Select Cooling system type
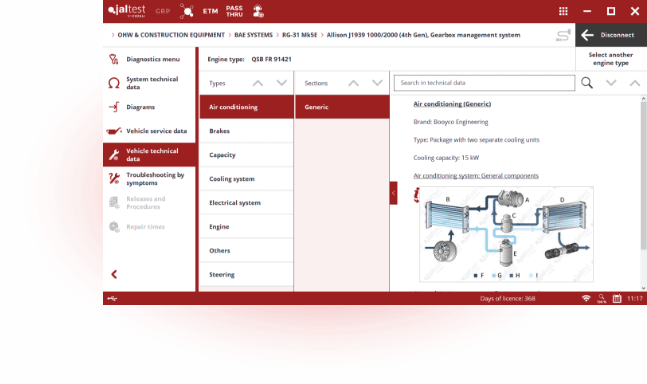Image resolution: width=647 pixels, height=384 pixels. click(246, 179)
